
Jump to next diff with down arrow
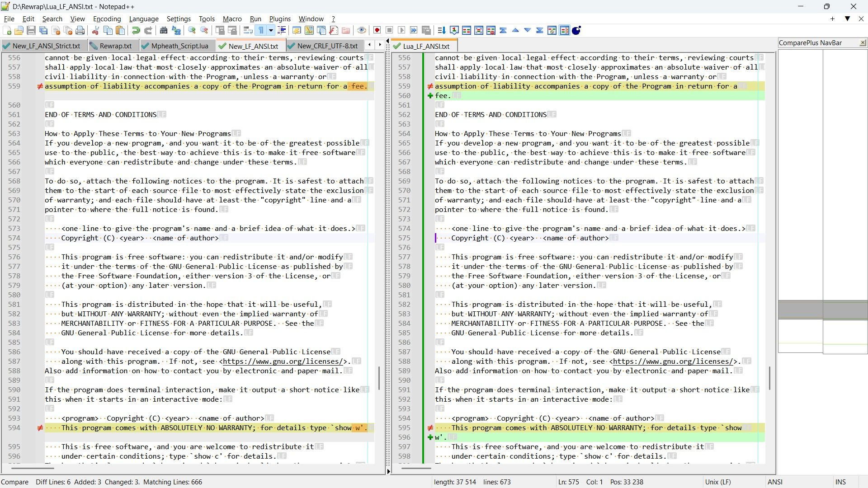click(528, 30)
